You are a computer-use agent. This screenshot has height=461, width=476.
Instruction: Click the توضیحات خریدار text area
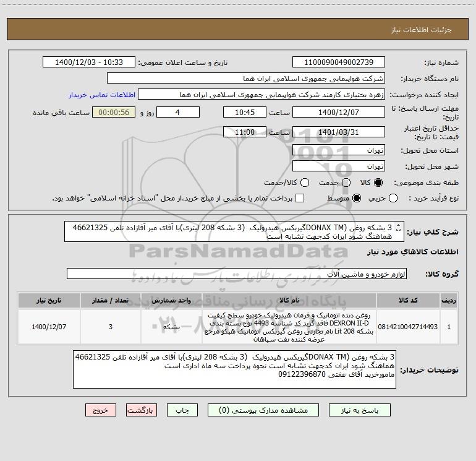(x=234, y=369)
